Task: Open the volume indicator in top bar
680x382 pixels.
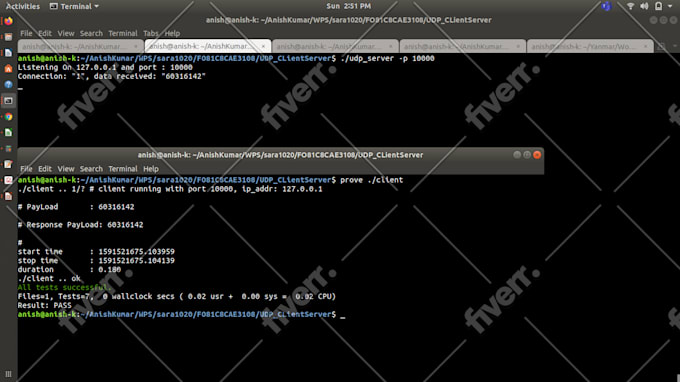Action: point(644,6)
